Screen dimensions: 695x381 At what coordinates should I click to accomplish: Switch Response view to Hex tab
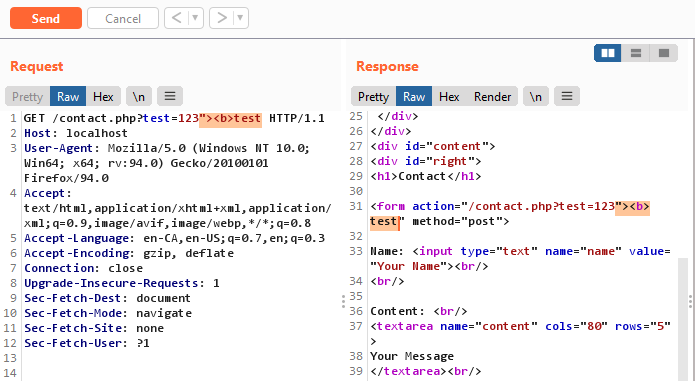pyautogui.click(x=449, y=96)
